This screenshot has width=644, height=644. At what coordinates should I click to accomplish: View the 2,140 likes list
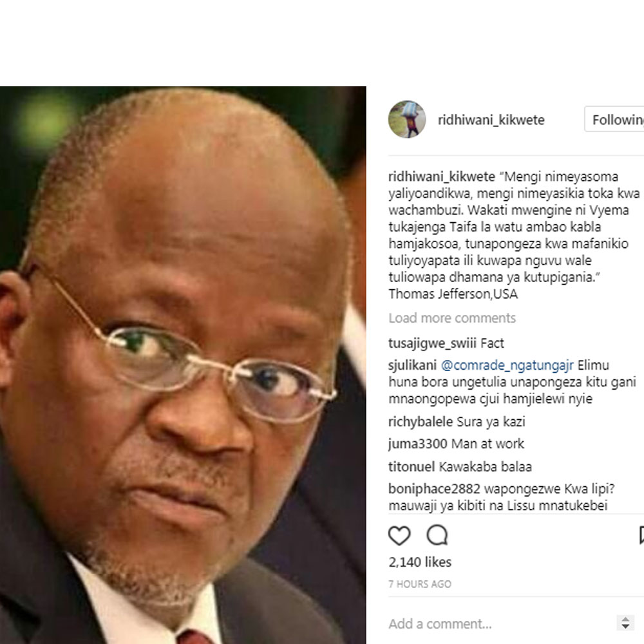[420, 562]
